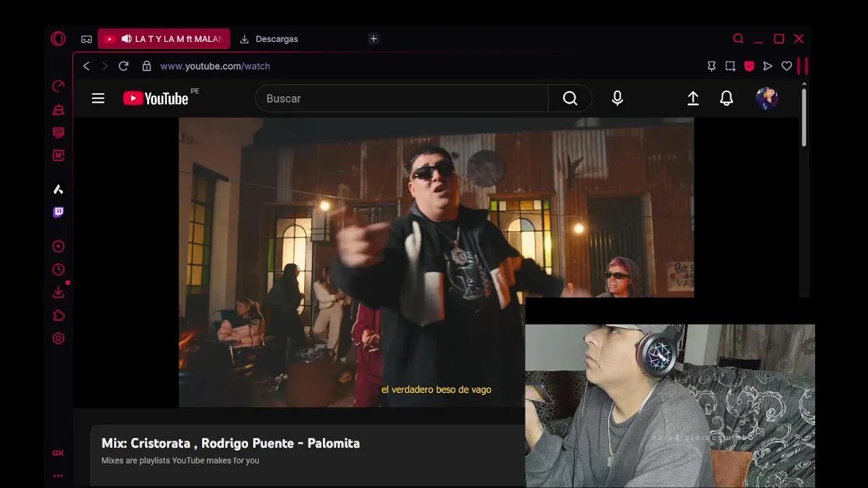
Task: Open the Player sidebar panel
Action: [x=58, y=247]
